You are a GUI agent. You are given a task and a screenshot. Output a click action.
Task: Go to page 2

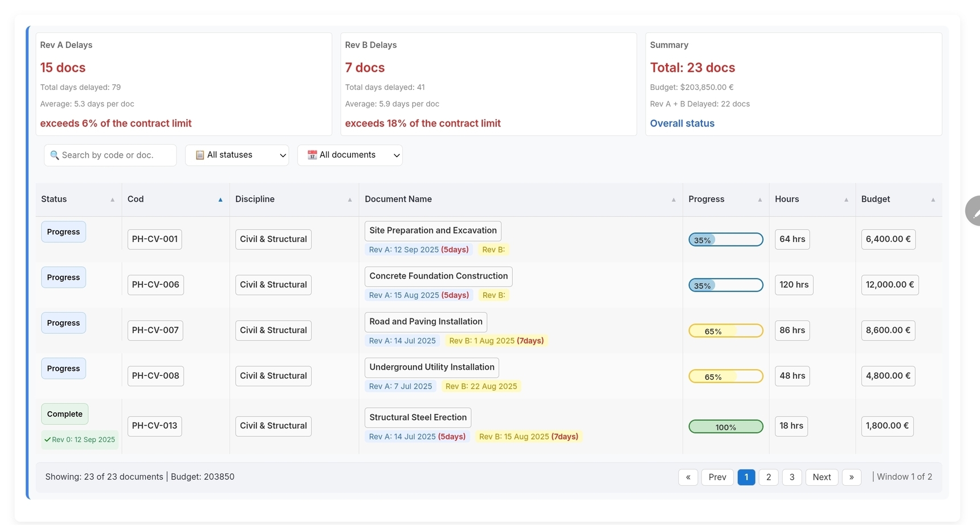click(x=769, y=477)
